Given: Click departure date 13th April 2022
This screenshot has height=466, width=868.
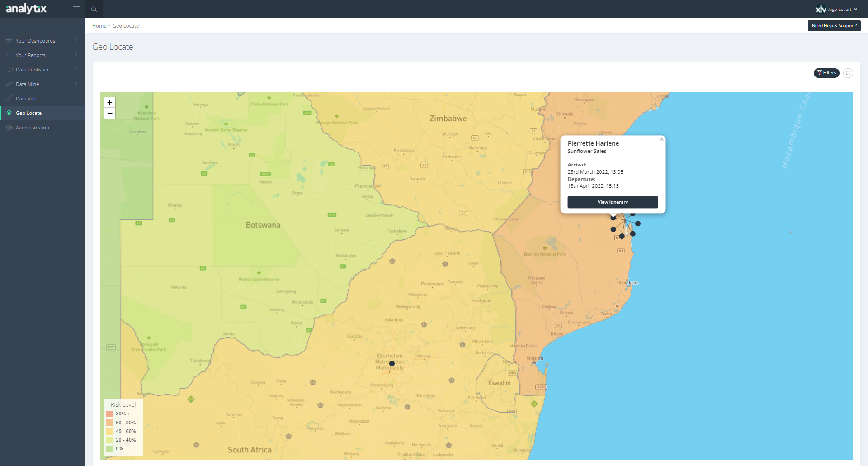Looking at the screenshot, I should (x=593, y=186).
